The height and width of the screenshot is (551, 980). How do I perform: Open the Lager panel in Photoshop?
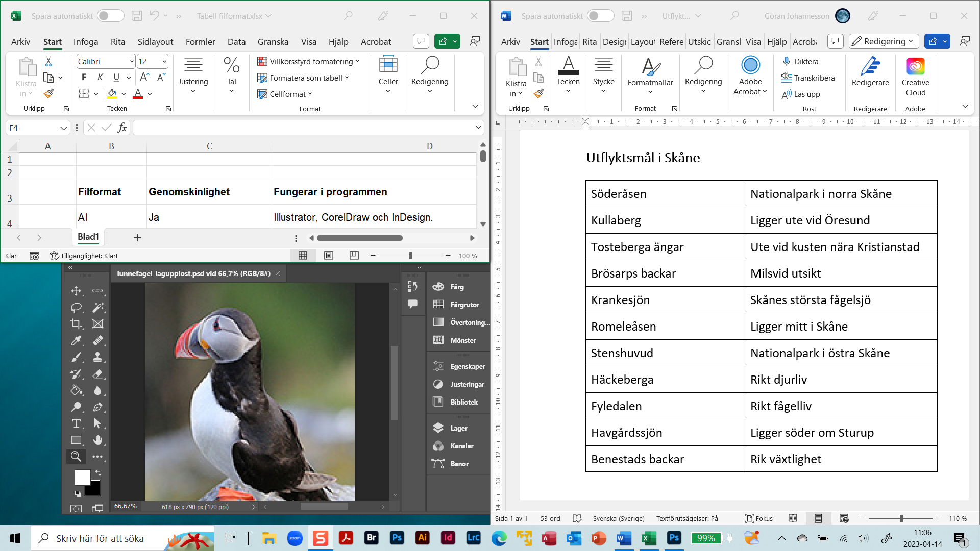458,428
